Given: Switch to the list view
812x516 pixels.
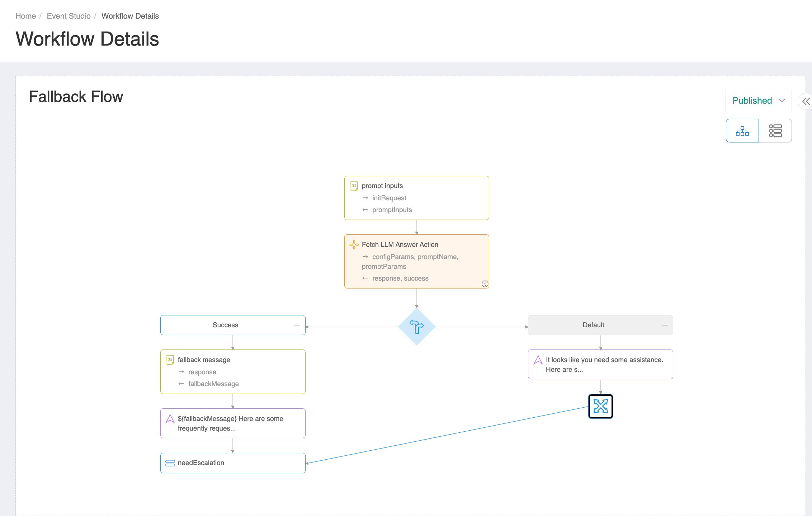Looking at the screenshot, I should tap(775, 131).
